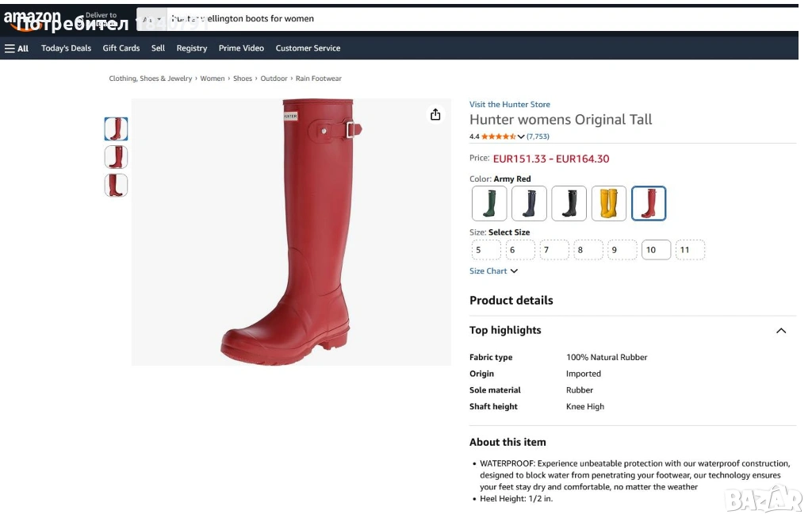This screenshot has width=812, height=522.
Task: Collapse the Top highlights section
Action: (781, 331)
